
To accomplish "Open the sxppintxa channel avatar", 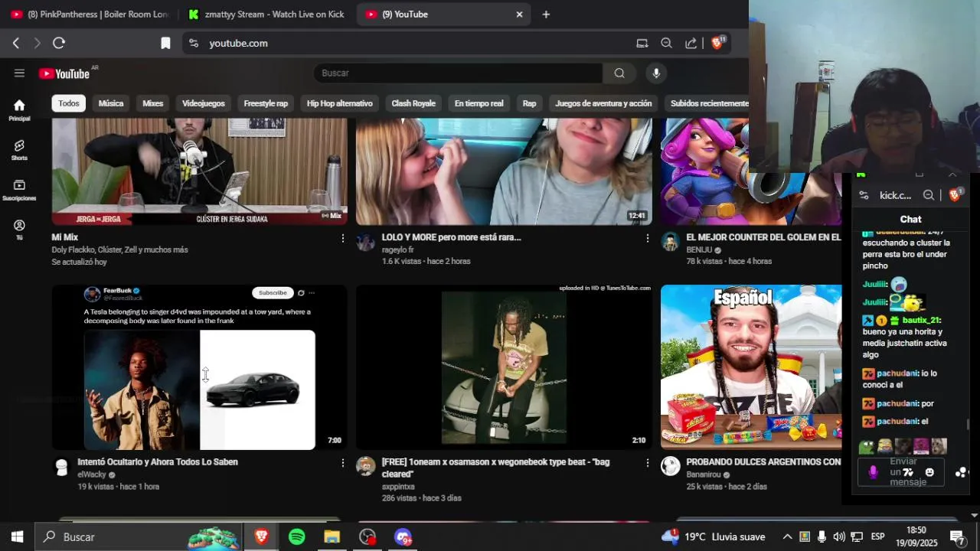I will coord(366,466).
